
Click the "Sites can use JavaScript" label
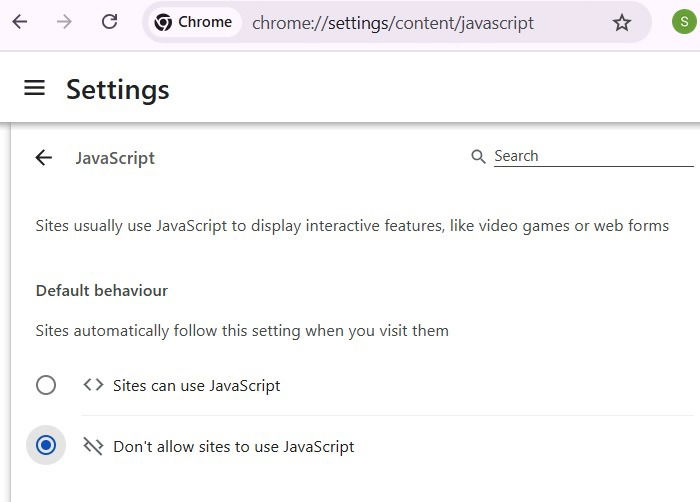click(196, 385)
